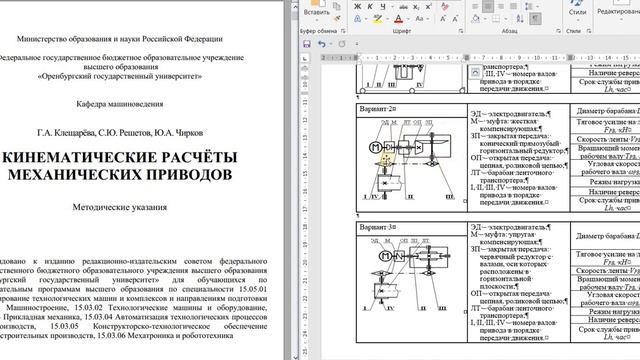The height and width of the screenshot is (360, 640).
Task: Toggle underline formatting (Ч)
Action: (x=382, y=7)
